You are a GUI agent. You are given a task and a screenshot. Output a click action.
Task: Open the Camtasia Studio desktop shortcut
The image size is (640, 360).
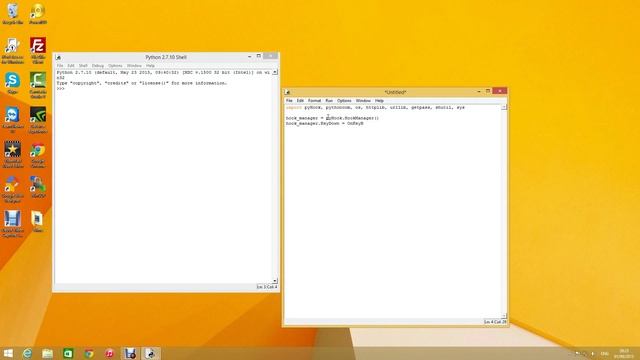point(38,85)
